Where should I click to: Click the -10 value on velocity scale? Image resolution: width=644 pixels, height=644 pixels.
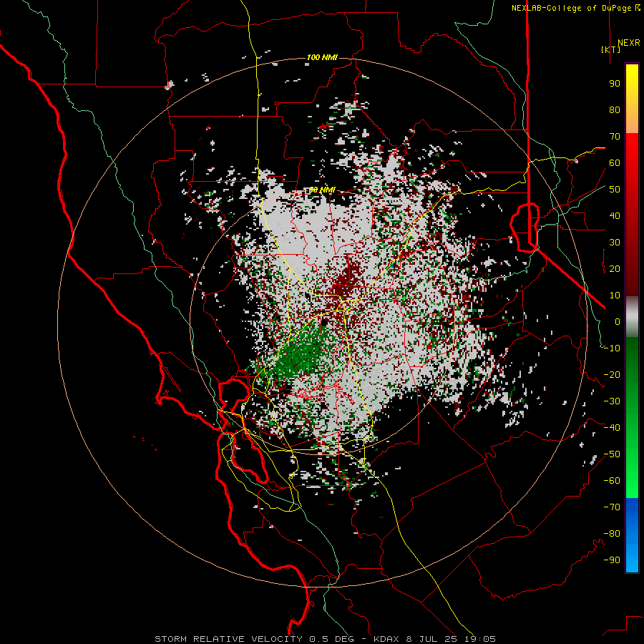(612, 348)
